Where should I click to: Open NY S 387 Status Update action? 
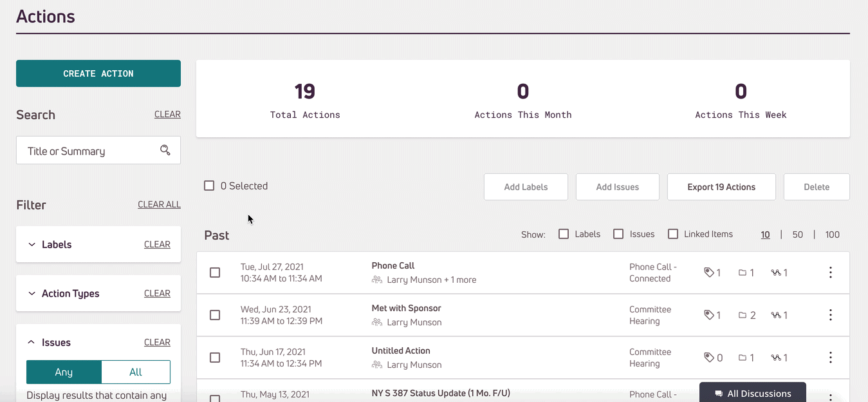(x=441, y=393)
